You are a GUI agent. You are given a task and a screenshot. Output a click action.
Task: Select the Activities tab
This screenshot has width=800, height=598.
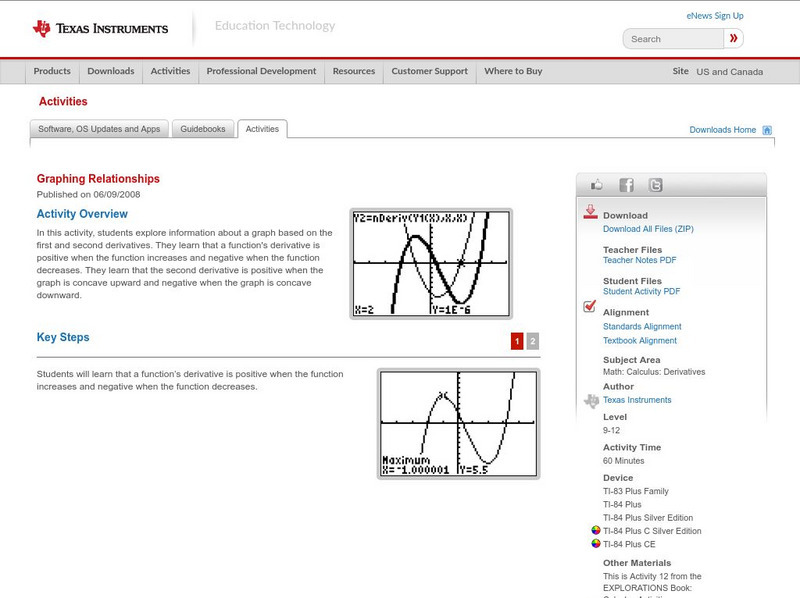pyautogui.click(x=262, y=129)
